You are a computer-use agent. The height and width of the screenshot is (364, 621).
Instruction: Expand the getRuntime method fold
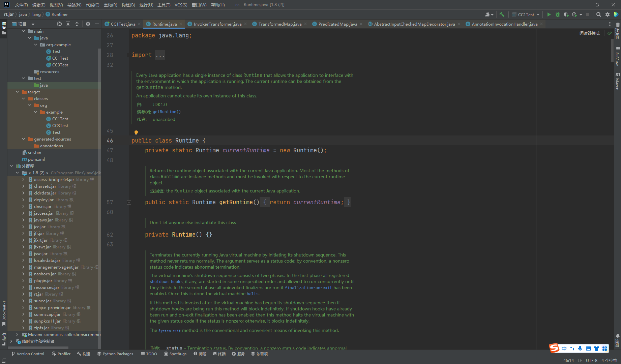pos(129,202)
